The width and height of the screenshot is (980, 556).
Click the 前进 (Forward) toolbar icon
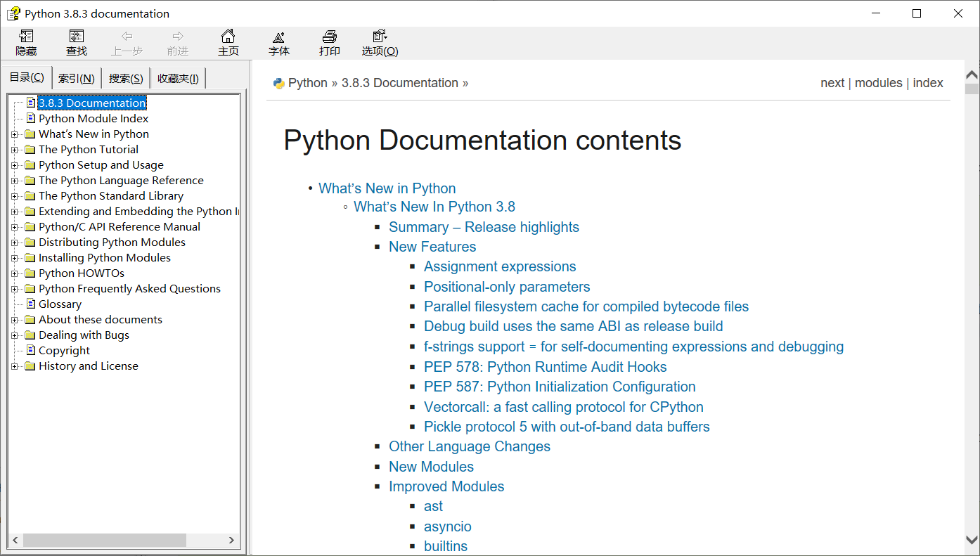click(x=176, y=42)
